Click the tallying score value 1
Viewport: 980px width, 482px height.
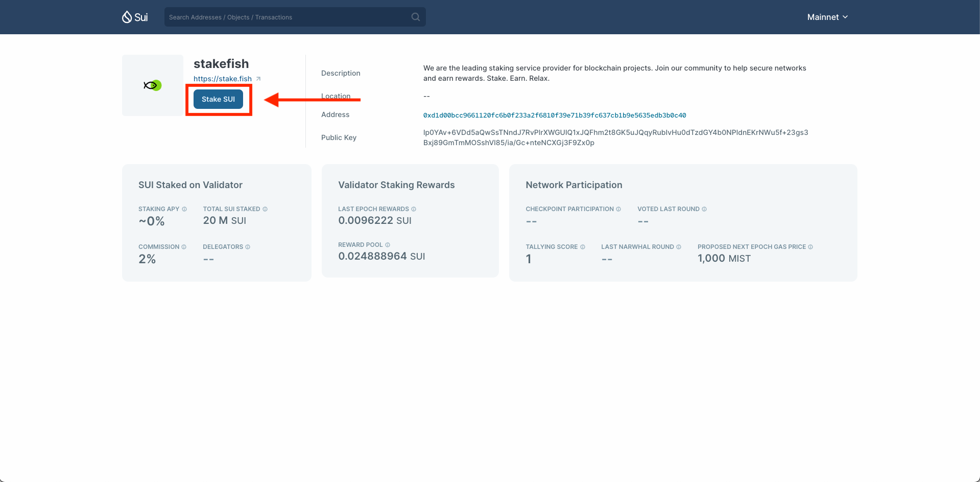(529, 259)
